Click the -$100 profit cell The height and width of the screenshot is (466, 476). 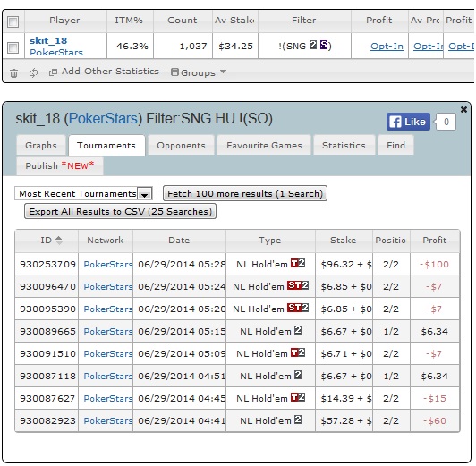pyautogui.click(x=434, y=264)
